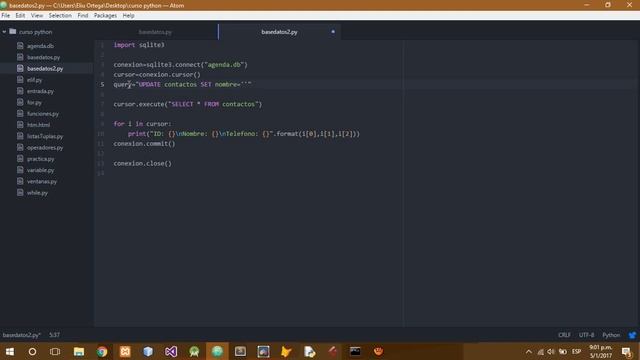The height and width of the screenshot is (360, 640).
Task: Place cursor on import sqlite3 line
Action: coord(139,45)
